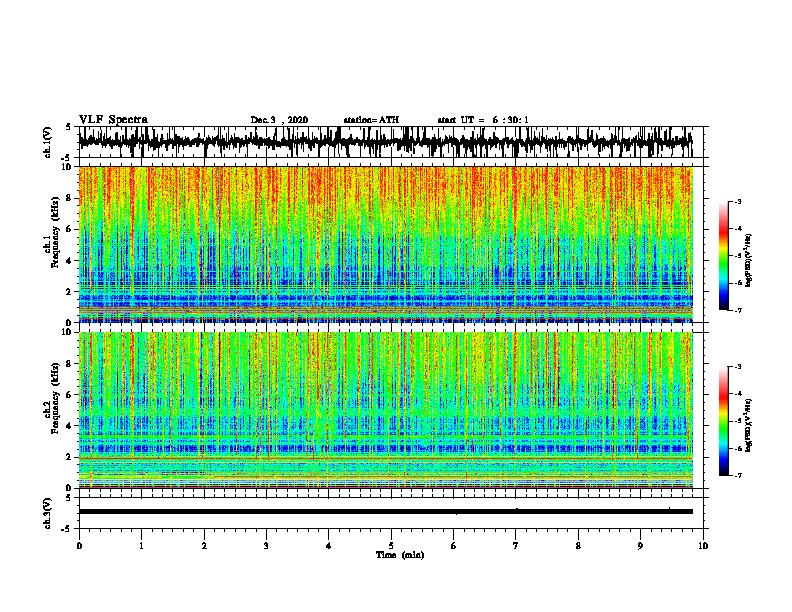The image size is (792, 612).
Task: Click the "-5" tick of ch.3(V) axis
Action: coord(67,529)
